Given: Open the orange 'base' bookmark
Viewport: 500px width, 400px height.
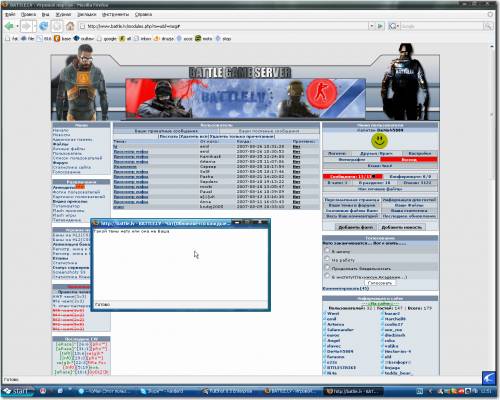Looking at the screenshot, I should tap(63, 39).
